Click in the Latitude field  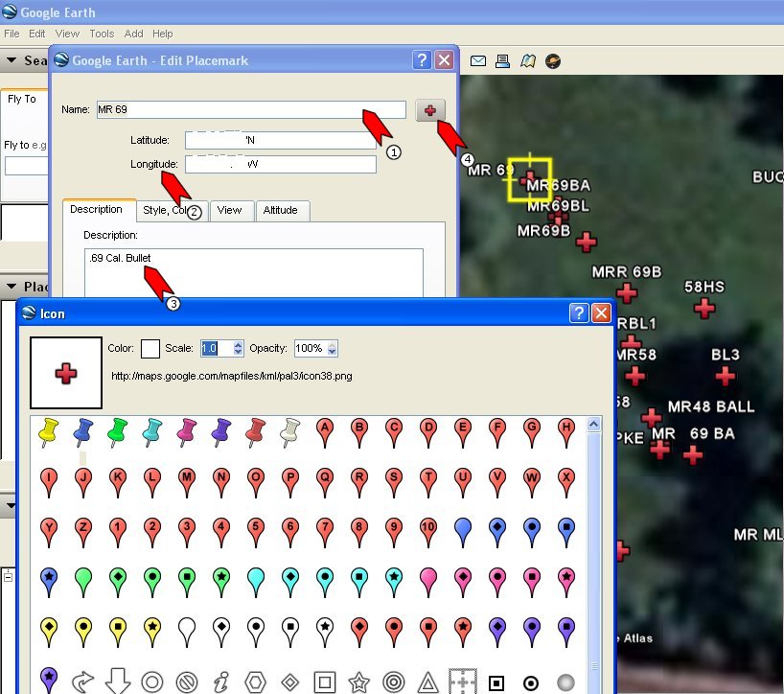coord(281,141)
